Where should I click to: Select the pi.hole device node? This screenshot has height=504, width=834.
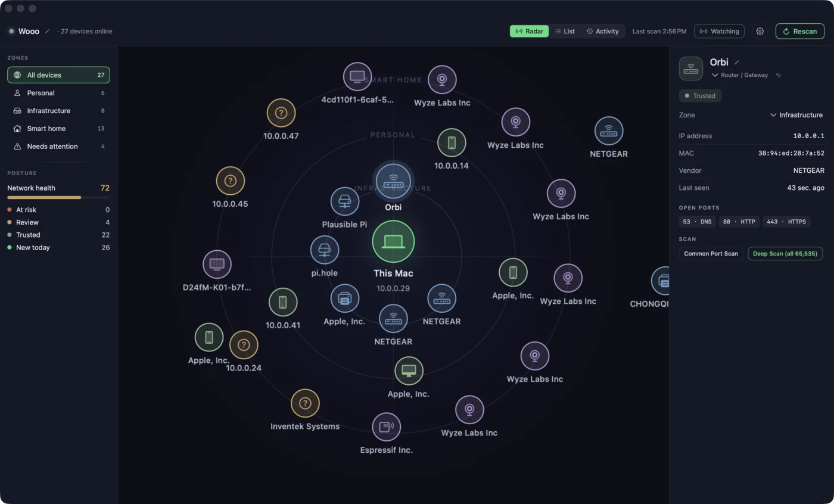coord(325,250)
